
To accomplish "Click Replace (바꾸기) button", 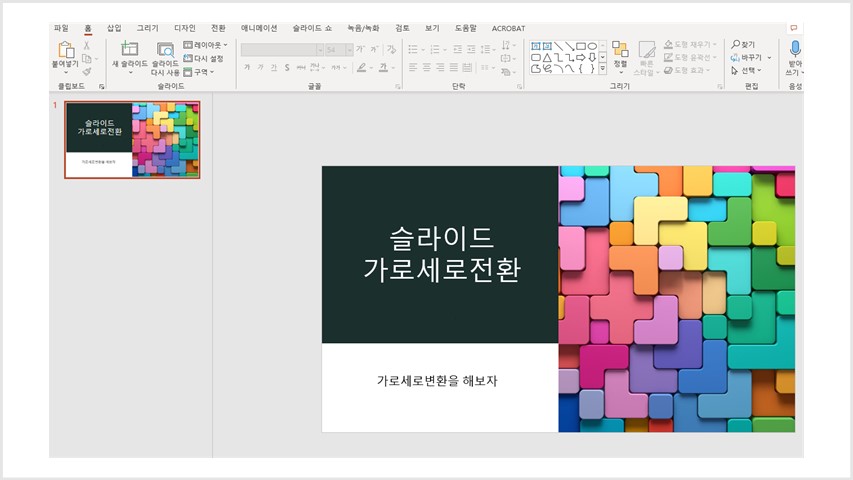I will (746, 57).
